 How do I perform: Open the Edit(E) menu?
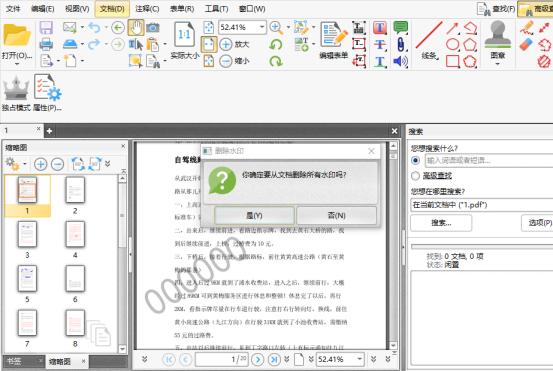click(x=42, y=9)
